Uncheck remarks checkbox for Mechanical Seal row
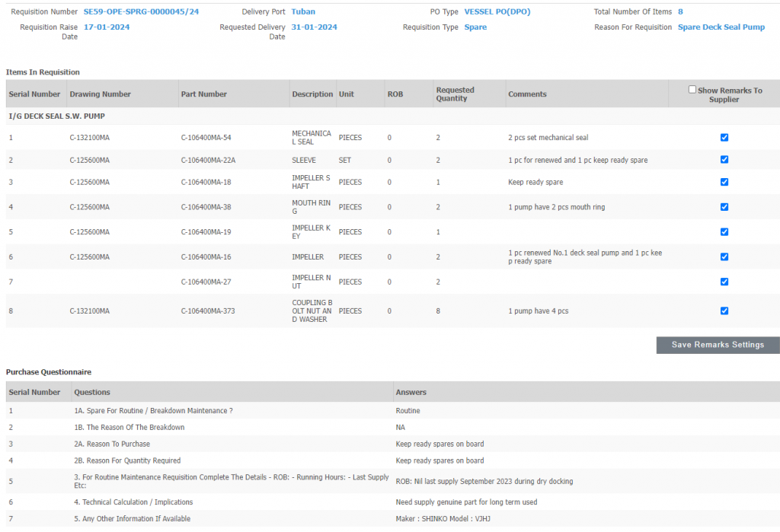This screenshot has width=780, height=532. point(724,138)
